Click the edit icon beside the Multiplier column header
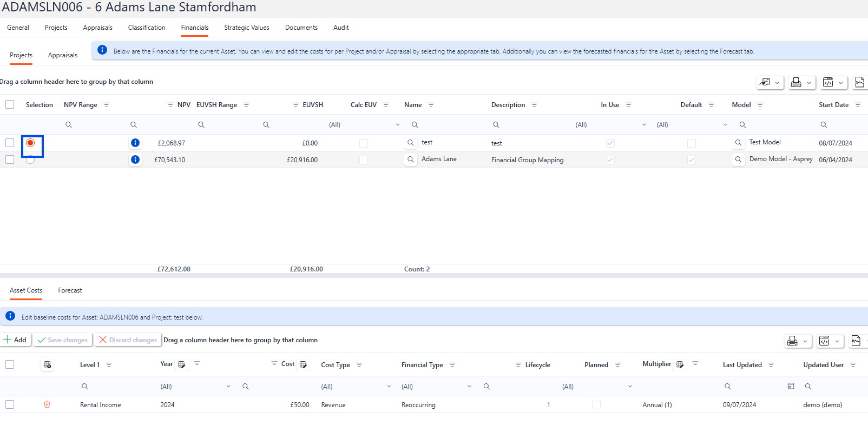Image resolution: width=868 pixels, height=445 pixels. [680, 364]
